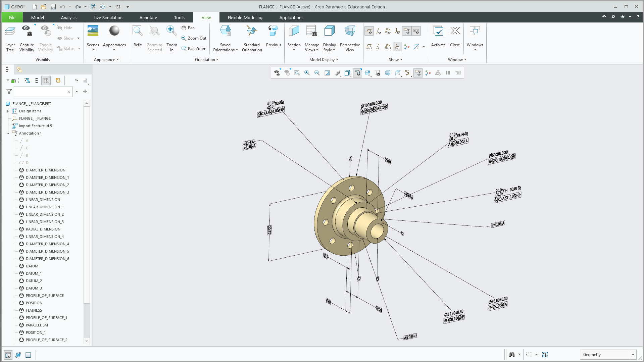Click the Zoom Out button
The height and width of the screenshot is (362, 644).
tap(194, 38)
